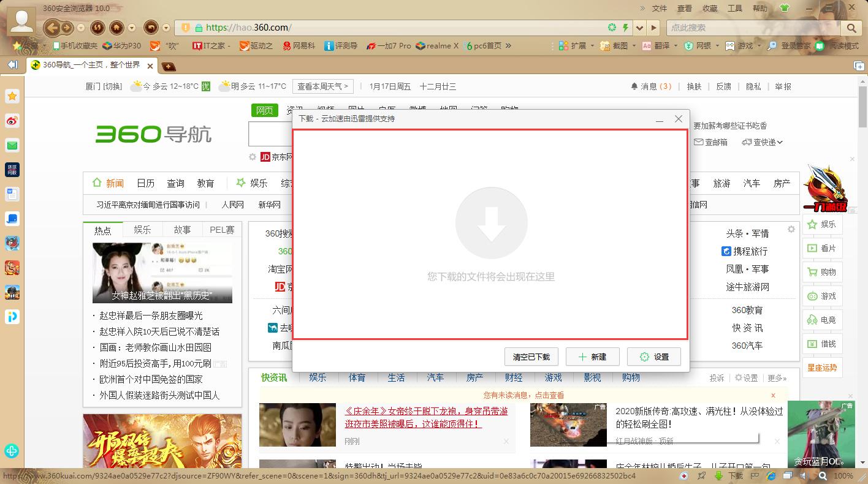The width and height of the screenshot is (868, 484).
Task: Click the 查看本周天气 button
Action: pyautogui.click(x=323, y=86)
